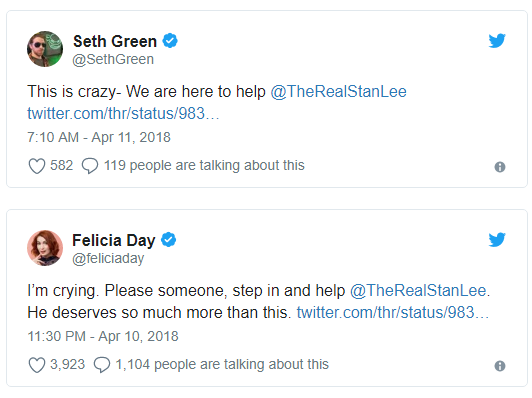Click the Twitter bird icon on Seth Green's tweet

click(x=497, y=41)
